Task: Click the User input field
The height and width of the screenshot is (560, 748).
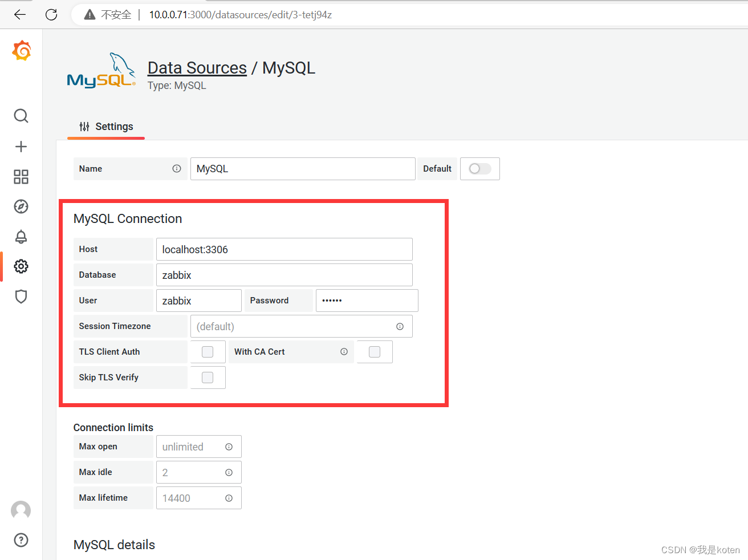Action: [x=199, y=301]
